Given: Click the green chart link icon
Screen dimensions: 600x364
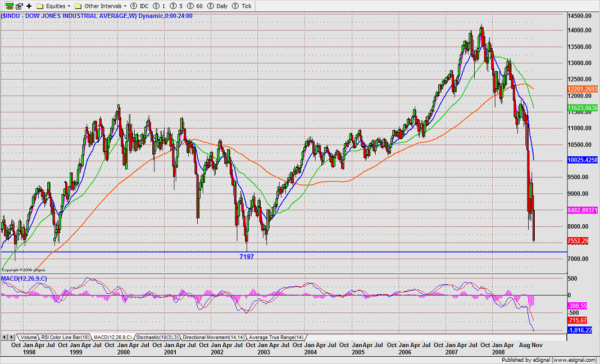Looking at the screenshot, I should (x=10, y=6).
